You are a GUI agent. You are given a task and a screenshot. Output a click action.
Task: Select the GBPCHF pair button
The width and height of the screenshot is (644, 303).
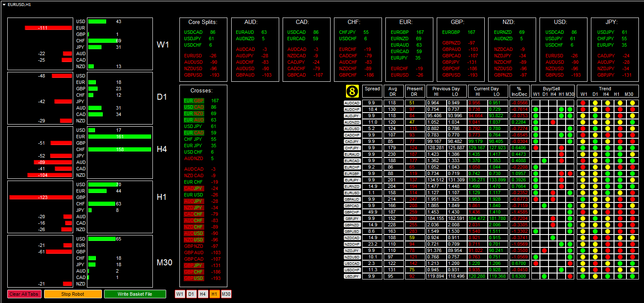click(352, 212)
